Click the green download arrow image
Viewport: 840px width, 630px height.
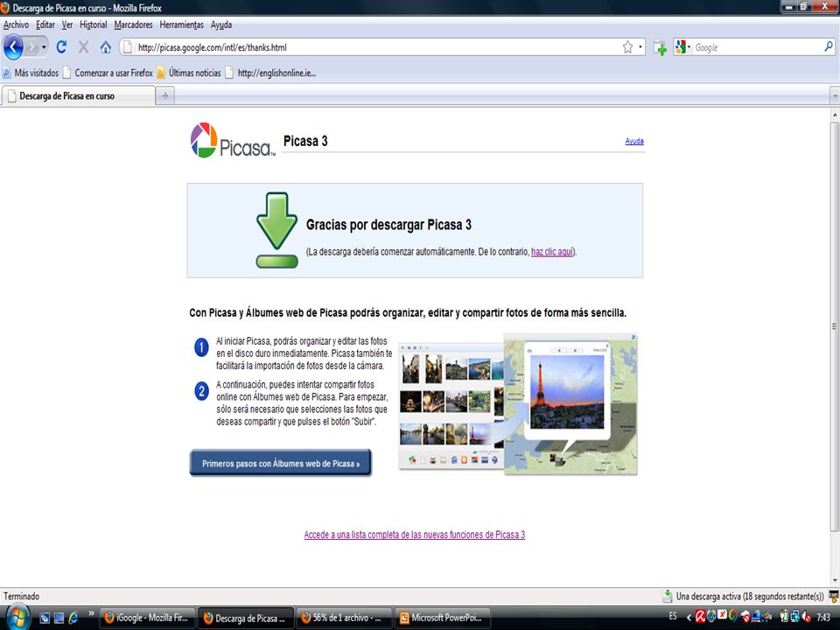pos(277,230)
